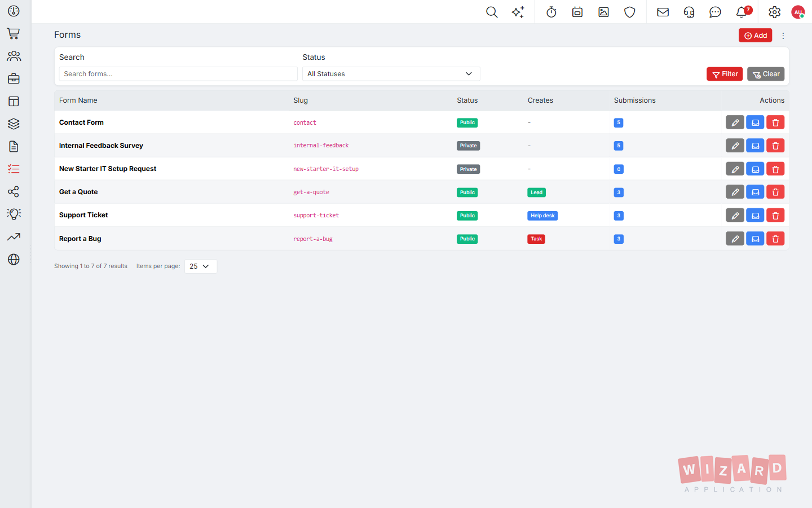Screen dimensions: 812x508
Task: Click Public status badge on Contact Form
Action: [467, 122]
